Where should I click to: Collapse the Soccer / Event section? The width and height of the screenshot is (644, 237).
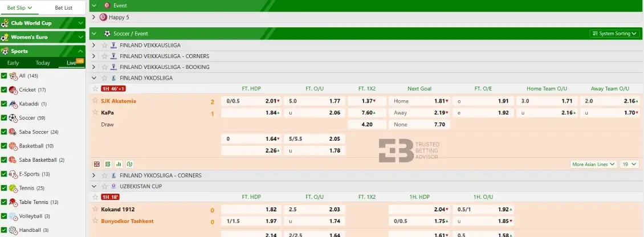click(94, 34)
